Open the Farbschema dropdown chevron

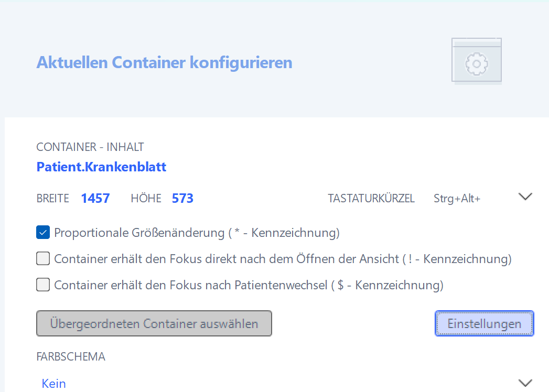click(x=525, y=383)
